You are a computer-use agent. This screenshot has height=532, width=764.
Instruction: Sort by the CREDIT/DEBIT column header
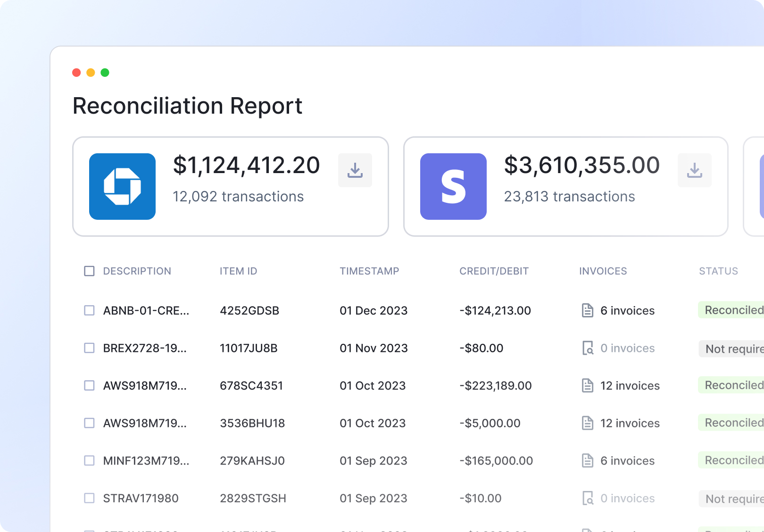click(x=494, y=271)
